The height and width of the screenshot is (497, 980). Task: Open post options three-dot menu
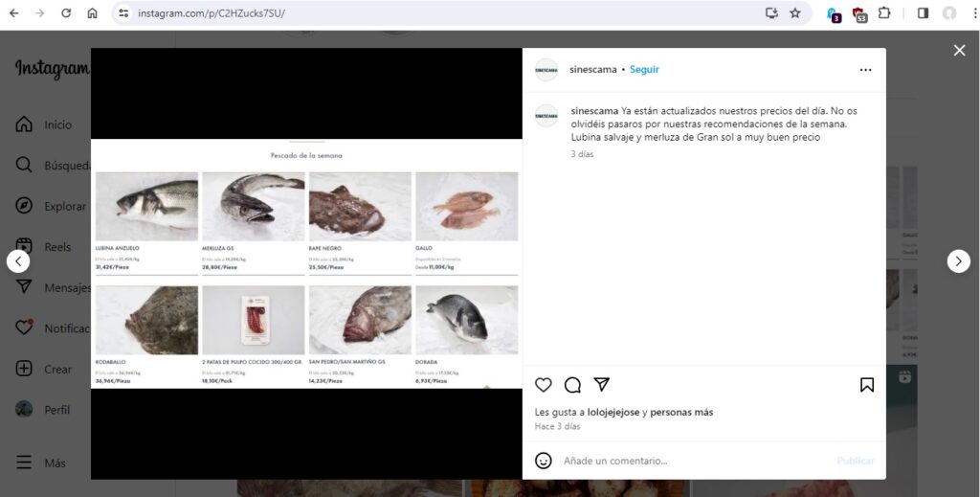pyautogui.click(x=865, y=70)
